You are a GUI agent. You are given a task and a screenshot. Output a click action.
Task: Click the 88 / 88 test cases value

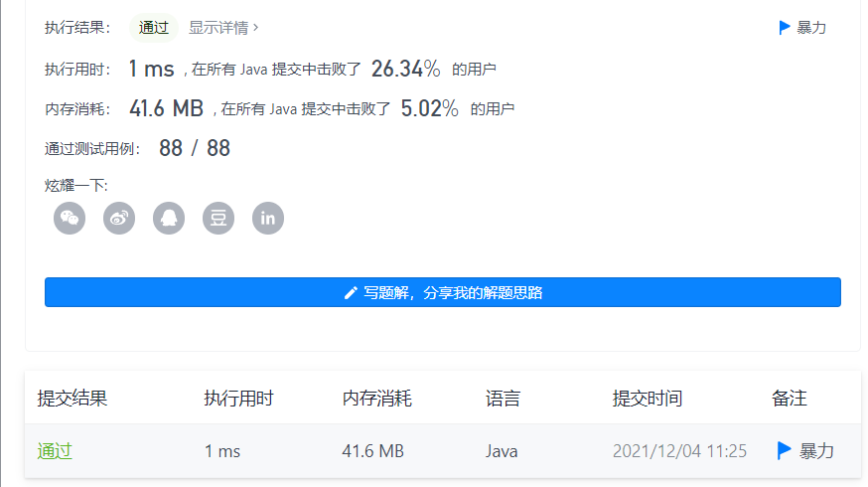coord(195,148)
